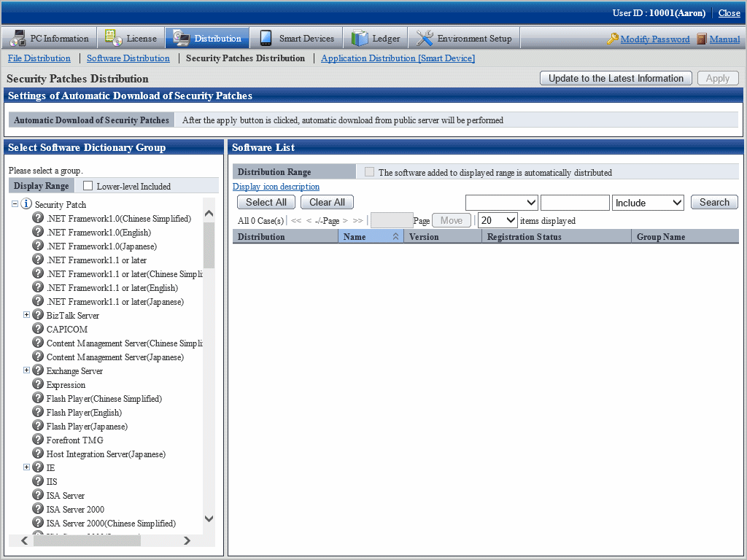This screenshot has height=560, width=747.
Task: Switch to the File Distribution tab
Action: point(39,58)
